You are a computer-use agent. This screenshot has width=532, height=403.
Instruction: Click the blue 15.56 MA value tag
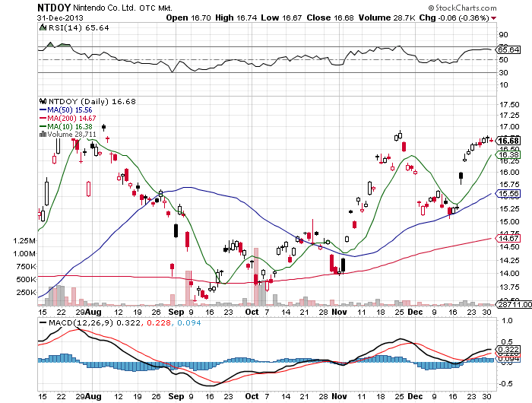(508, 194)
